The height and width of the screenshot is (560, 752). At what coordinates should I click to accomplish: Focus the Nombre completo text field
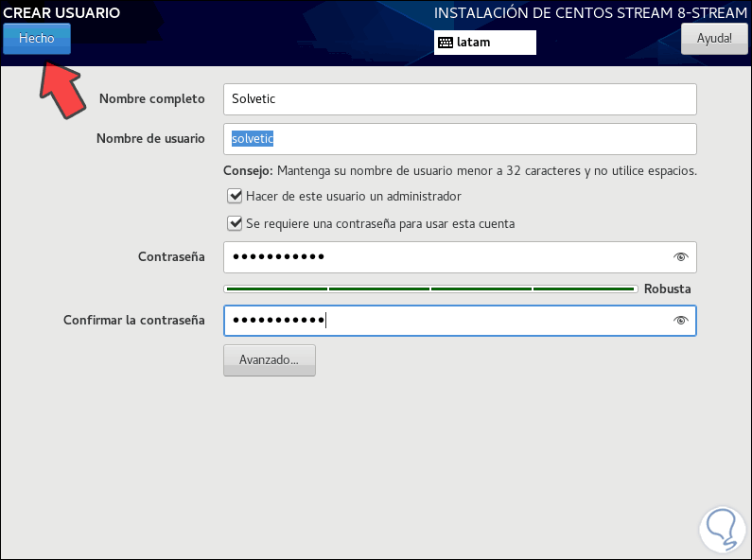point(460,98)
